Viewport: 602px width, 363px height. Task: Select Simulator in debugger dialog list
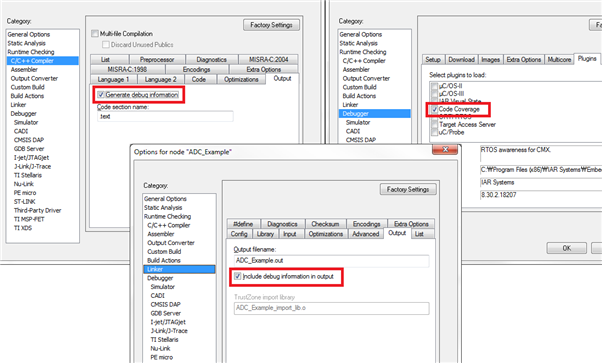click(358, 122)
